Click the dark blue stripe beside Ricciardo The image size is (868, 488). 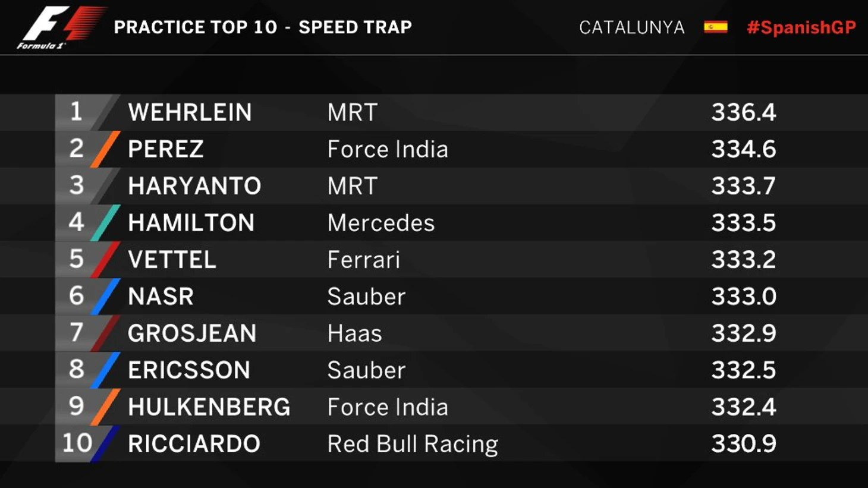[x=105, y=444]
